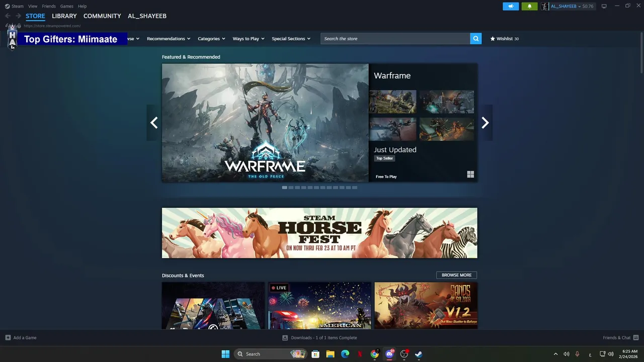Open Microsoft Store from the taskbar
The width and height of the screenshot is (644, 362).
click(x=315, y=354)
